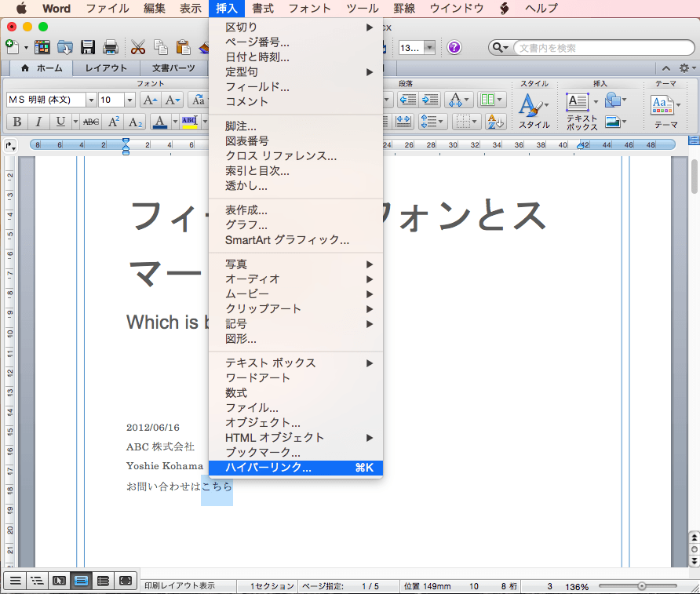The image size is (700, 594).
Task: Apply superscript formatting
Action: click(113, 122)
